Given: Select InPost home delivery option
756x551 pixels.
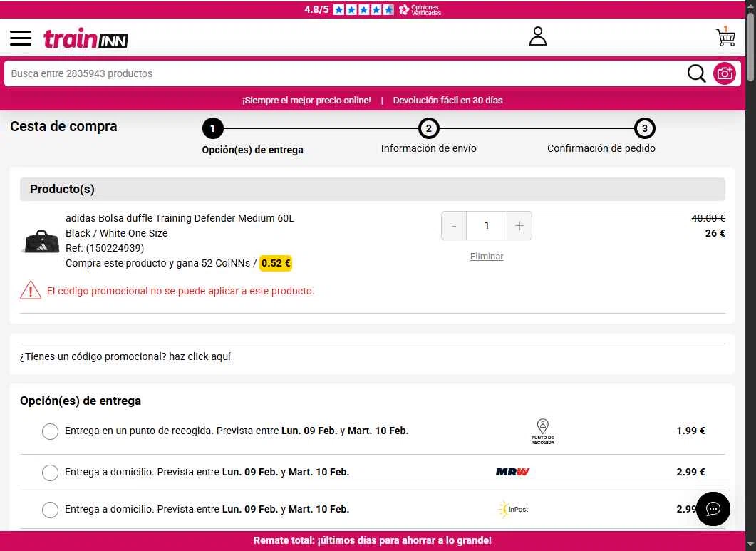Looking at the screenshot, I should (50, 510).
